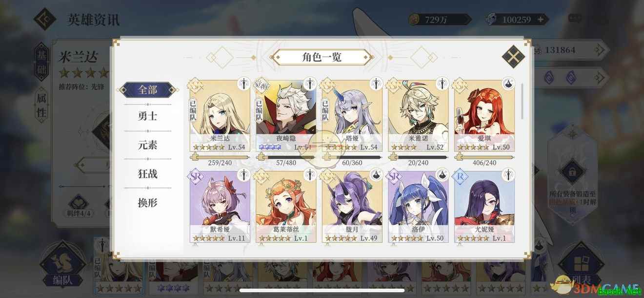644x298 pixels.
Task: Open the 换形 class filter
Action: pyautogui.click(x=148, y=202)
